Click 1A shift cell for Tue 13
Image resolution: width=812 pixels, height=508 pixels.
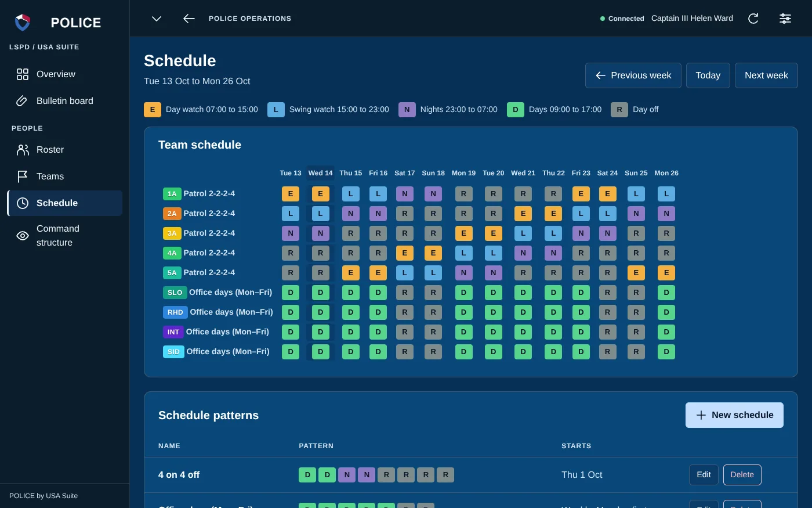291,194
